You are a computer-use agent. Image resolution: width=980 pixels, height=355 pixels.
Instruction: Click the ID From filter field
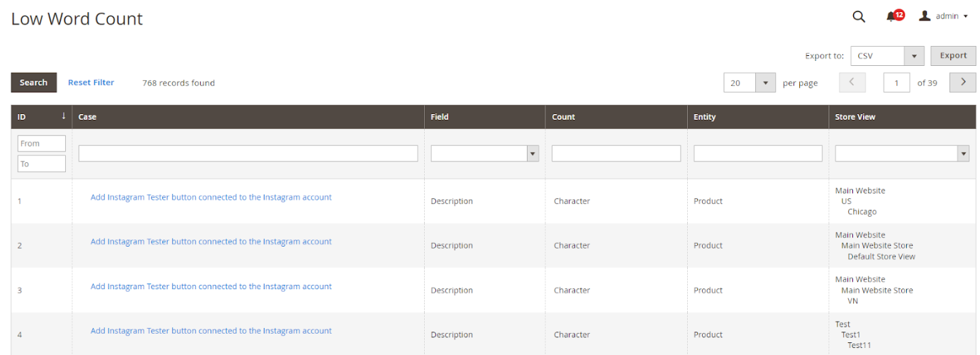point(41,143)
